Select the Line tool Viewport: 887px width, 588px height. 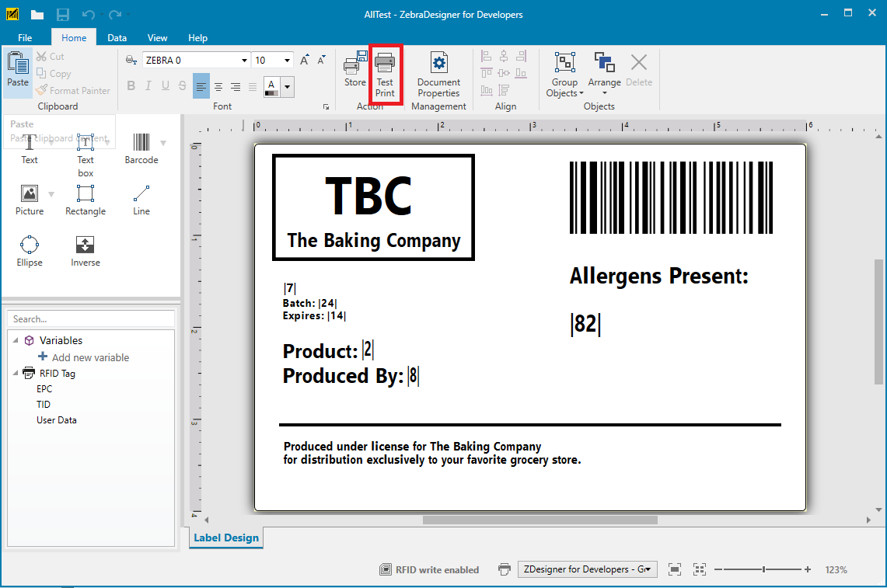point(141,198)
